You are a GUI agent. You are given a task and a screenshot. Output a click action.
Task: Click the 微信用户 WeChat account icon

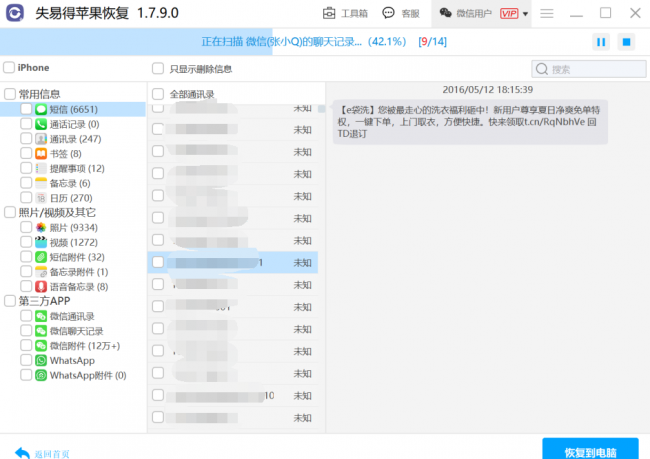(446, 13)
